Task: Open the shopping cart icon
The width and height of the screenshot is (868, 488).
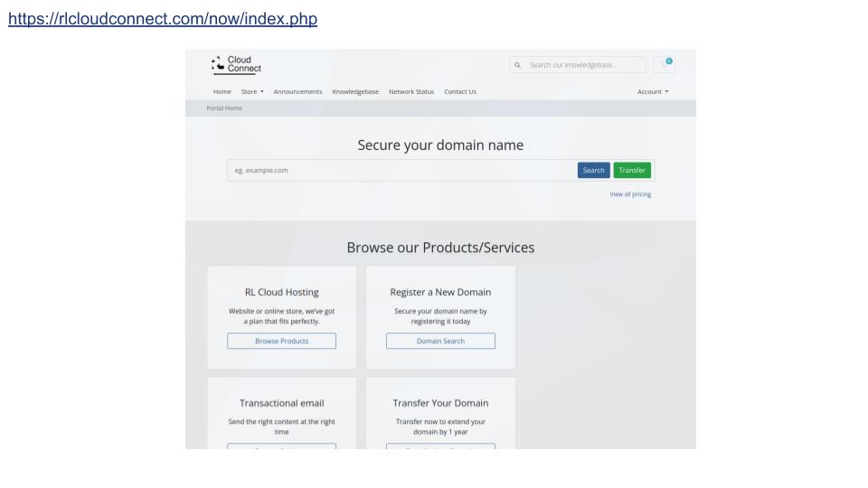Action: point(665,65)
